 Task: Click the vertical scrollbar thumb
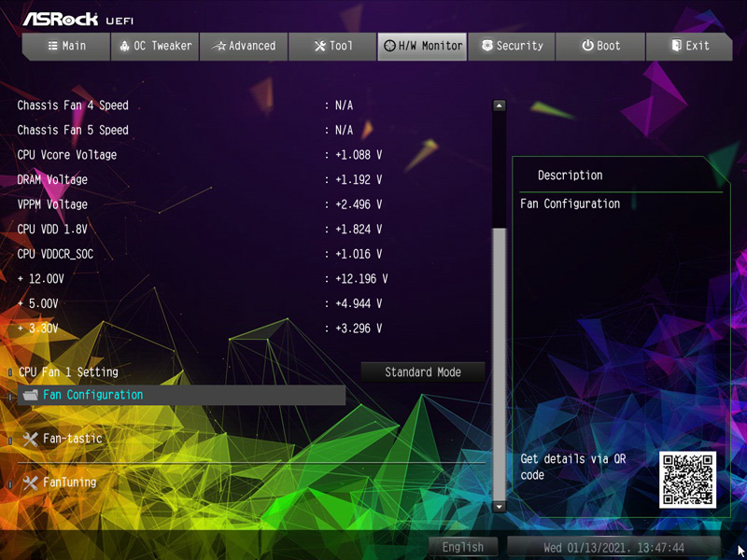499,364
